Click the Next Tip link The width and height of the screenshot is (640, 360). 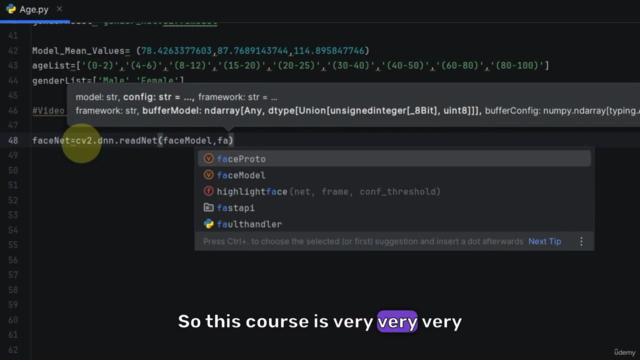pos(544,241)
